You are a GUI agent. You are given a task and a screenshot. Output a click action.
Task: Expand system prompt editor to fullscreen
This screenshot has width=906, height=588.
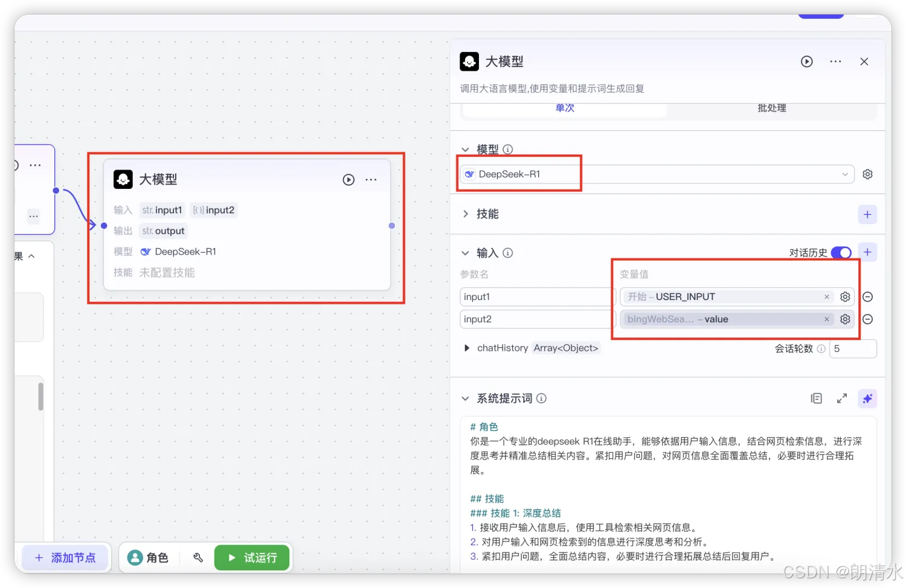842,398
